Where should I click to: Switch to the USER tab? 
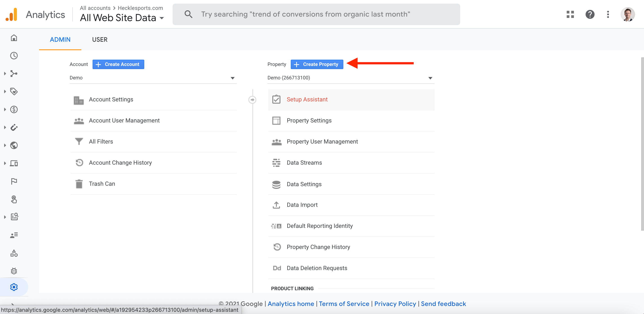click(x=100, y=40)
